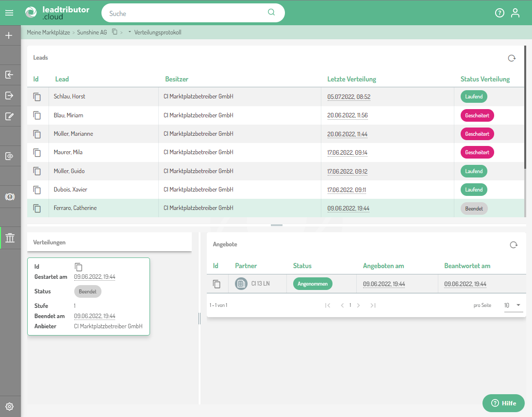Open the pro Seite rows dropdown
532x417 pixels.
pyautogui.click(x=513, y=305)
